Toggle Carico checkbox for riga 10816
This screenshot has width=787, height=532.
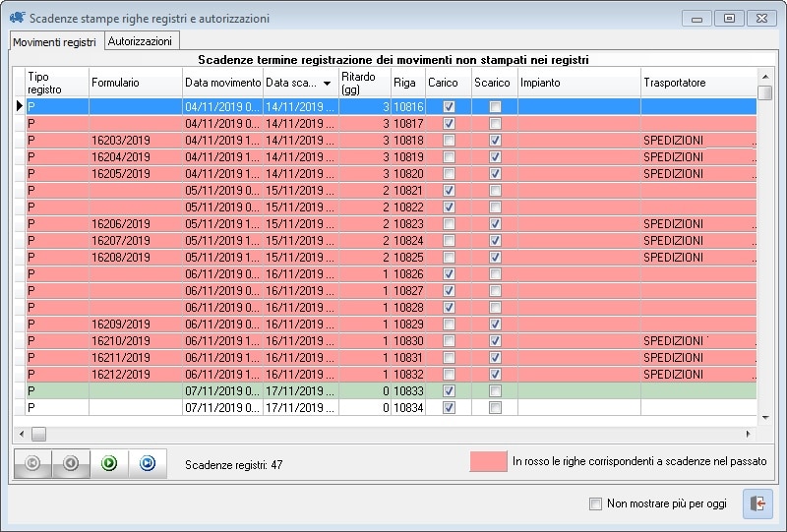click(450, 106)
